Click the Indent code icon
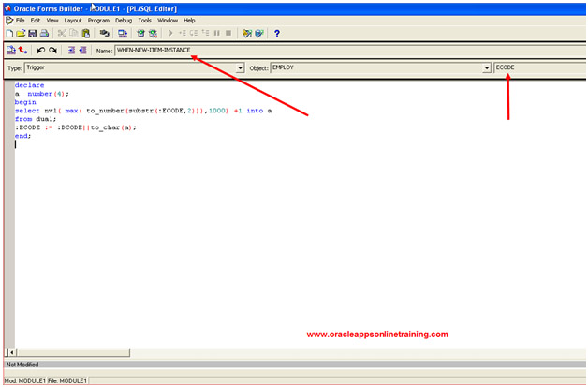This screenshot has height=387, width=588. pos(70,51)
